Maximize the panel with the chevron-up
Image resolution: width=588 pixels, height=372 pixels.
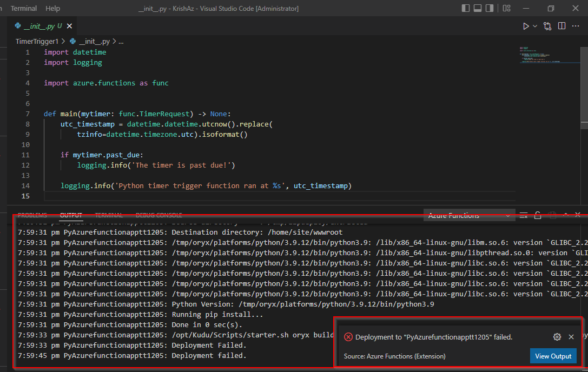pos(566,215)
